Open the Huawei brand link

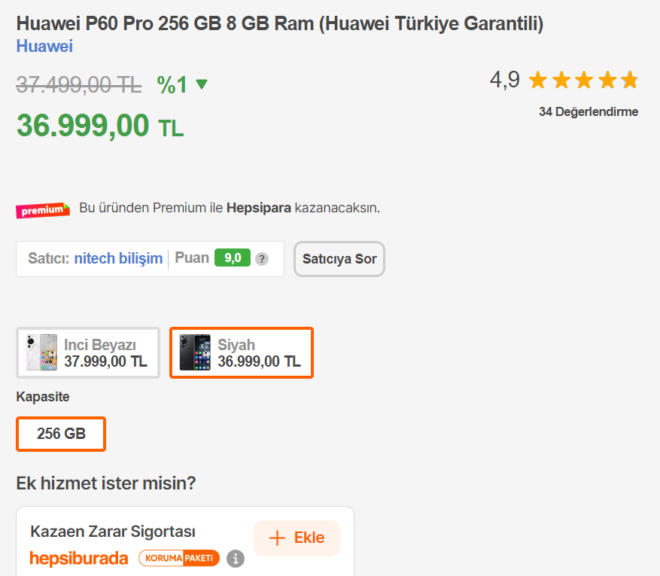pyautogui.click(x=44, y=46)
